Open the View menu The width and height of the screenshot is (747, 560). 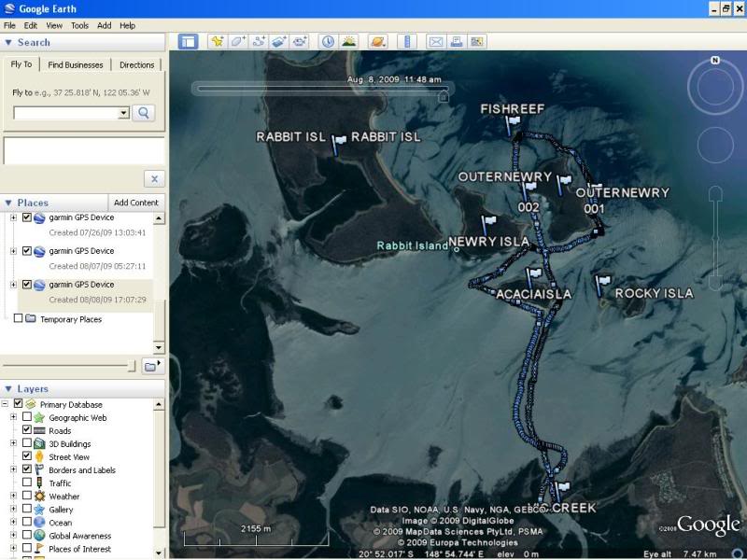54,26
